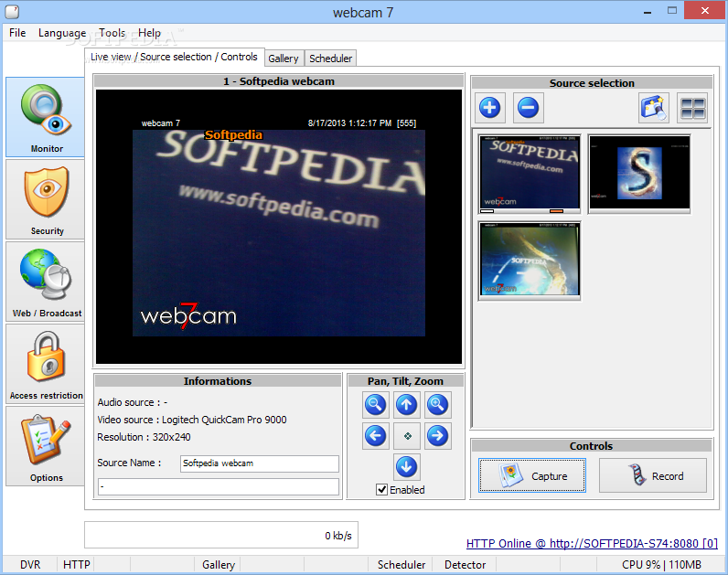The height and width of the screenshot is (575, 728).
Task: Open the HTTP Online server link
Action: pos(592,543)
